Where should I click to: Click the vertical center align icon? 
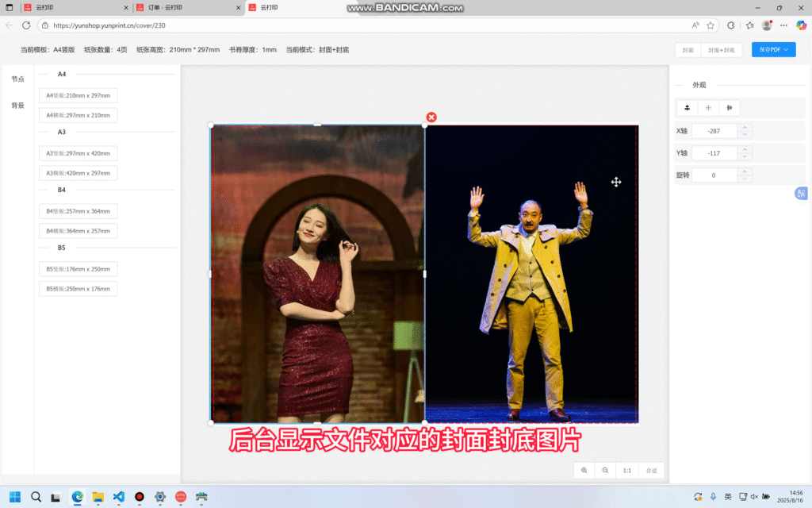click(688, 108)
